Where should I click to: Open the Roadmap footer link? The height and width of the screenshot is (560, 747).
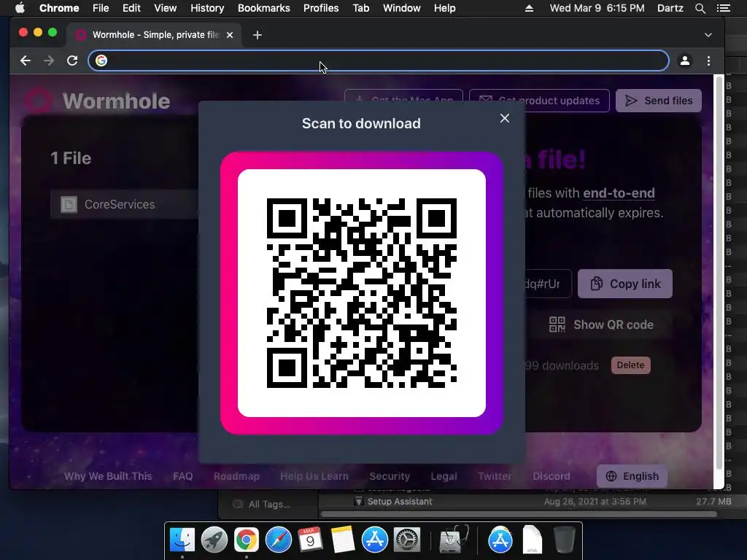(x=236, y=476)
